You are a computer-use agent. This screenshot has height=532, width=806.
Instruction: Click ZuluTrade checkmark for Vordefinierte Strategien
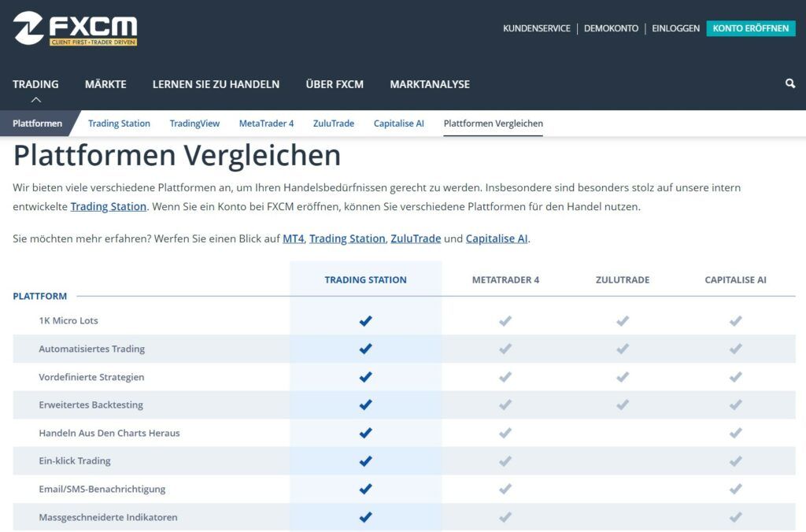pyautogui.click(x=623, y=377)
